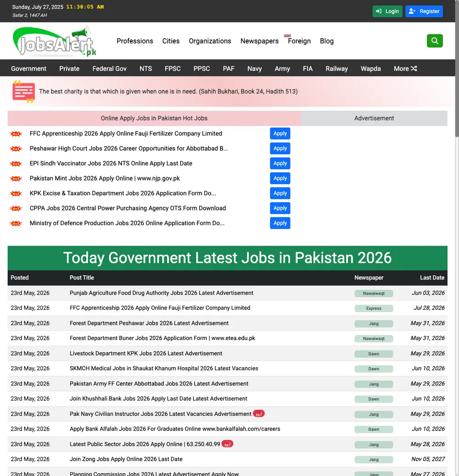Select Navy category
Image resolution: width=459 pixels, height=476 pixels.
click(x=254, y=68)
